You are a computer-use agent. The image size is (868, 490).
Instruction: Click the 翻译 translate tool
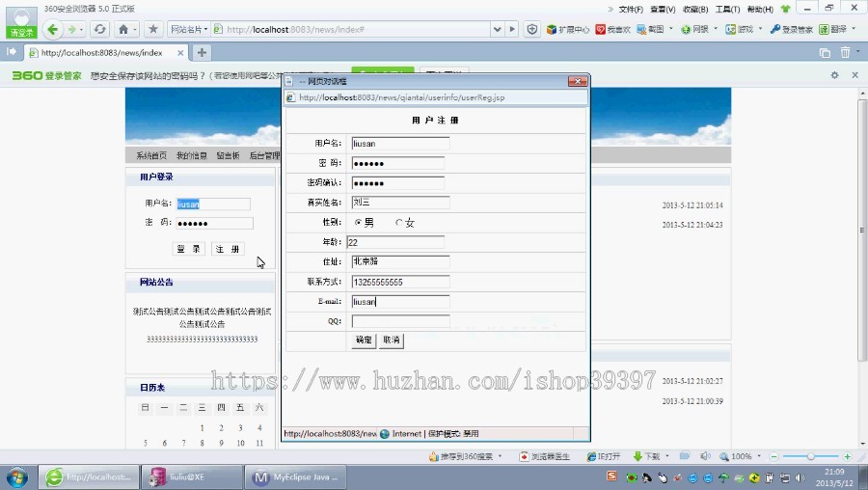tap(833, 29)
